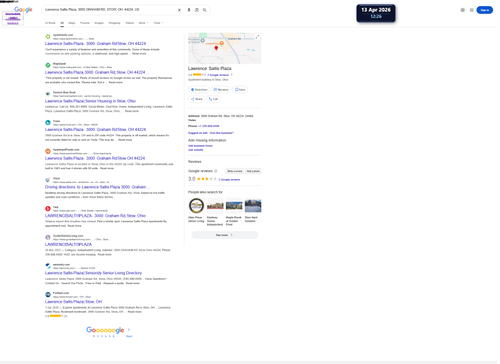Open the ApartmentFinder result title
The height and width of the screenshot is (364, 500).
(95, 158)
